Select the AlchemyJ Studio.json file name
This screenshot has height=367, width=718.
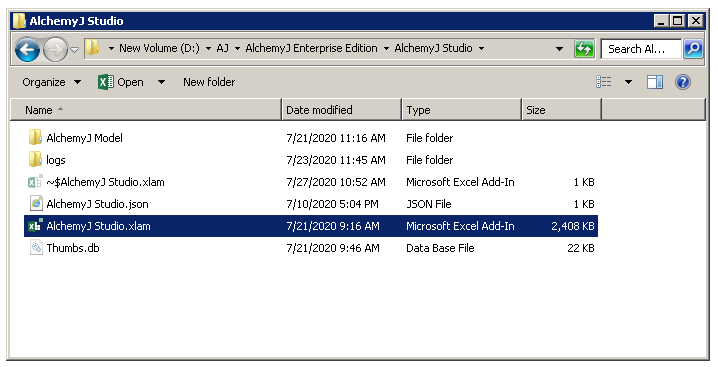[97, 204]
